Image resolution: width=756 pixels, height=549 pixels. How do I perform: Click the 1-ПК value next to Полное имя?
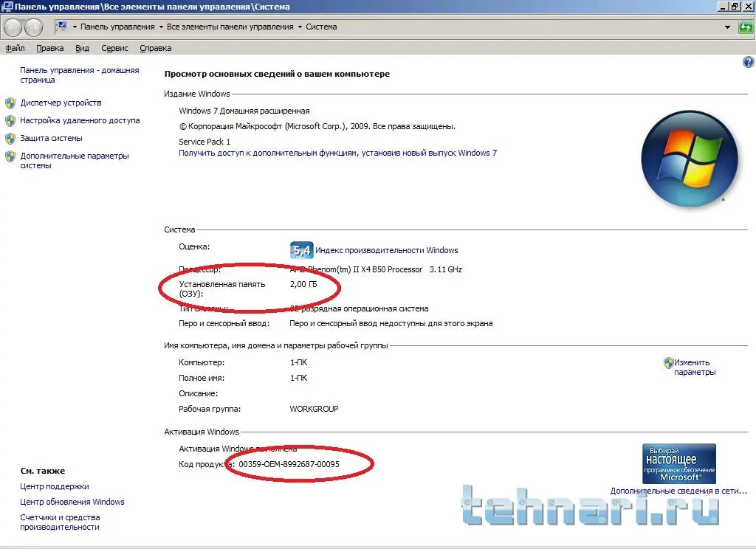coord(298,378)
